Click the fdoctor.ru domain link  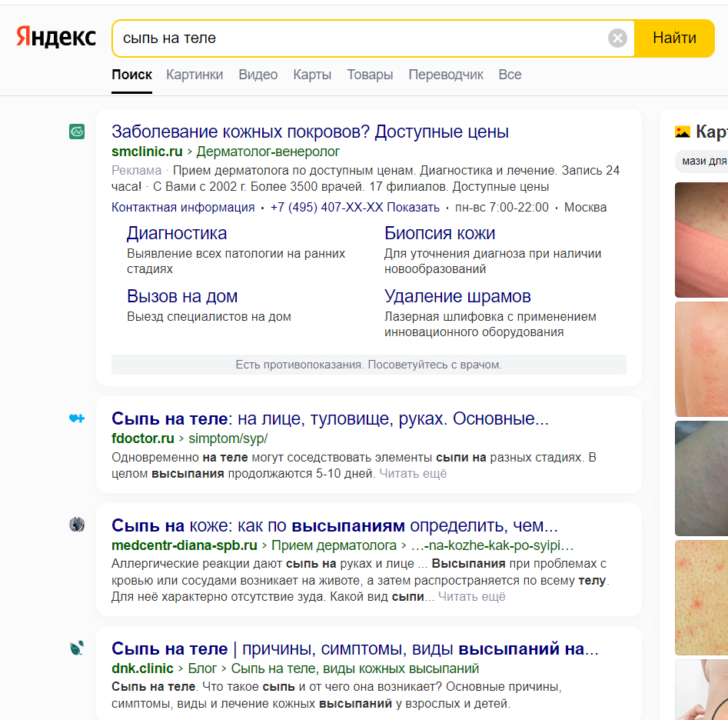143,438
